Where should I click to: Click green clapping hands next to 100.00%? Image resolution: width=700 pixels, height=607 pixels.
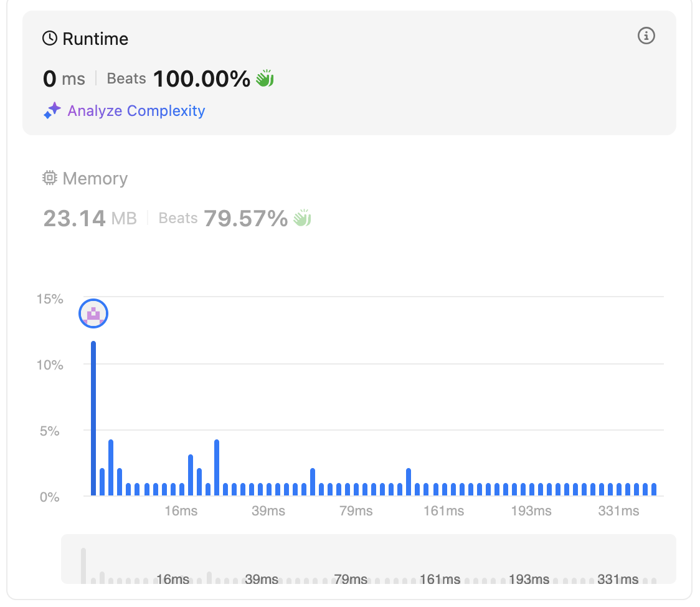[x=265, y=79]
